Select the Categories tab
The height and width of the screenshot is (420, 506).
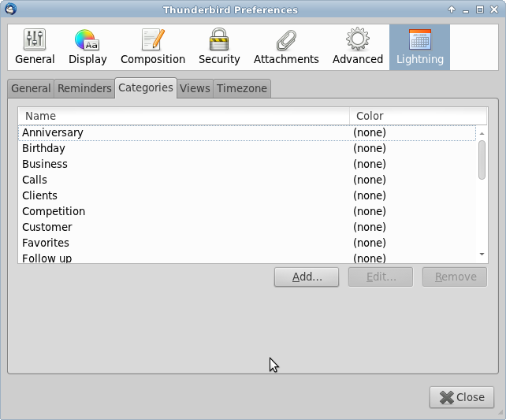tap(146, 87)
